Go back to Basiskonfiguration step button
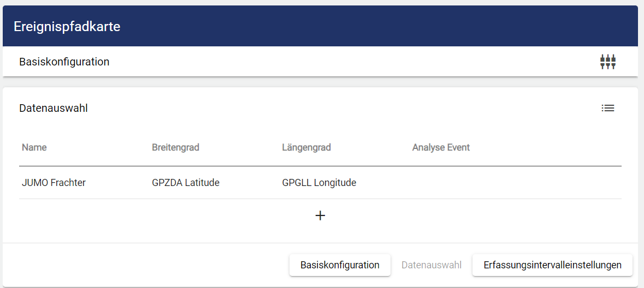Image resolution: width=644 pixels, height=288 pixels. point(340,265)
